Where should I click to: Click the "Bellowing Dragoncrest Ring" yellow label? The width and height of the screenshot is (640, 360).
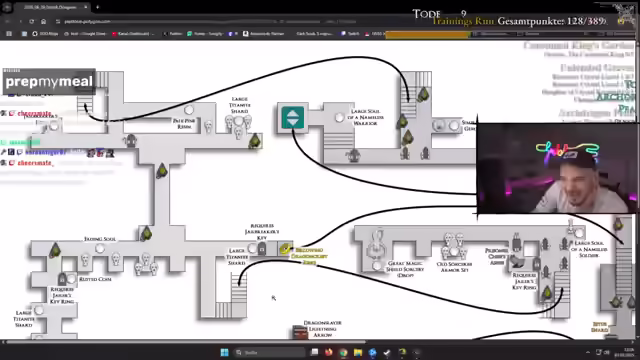tap(309, 256)
